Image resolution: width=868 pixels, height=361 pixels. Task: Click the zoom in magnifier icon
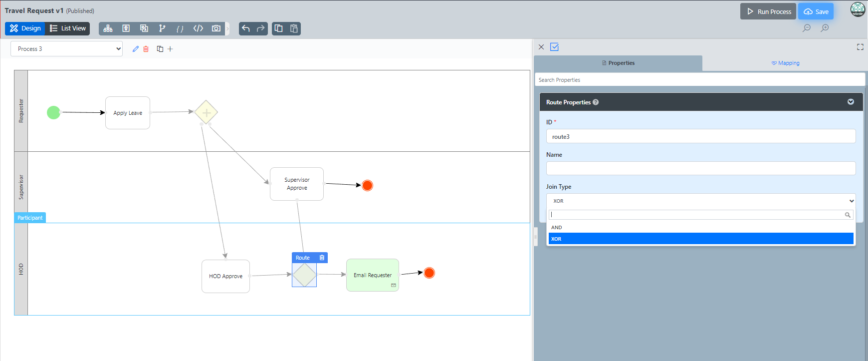click(x=825, y=28)
